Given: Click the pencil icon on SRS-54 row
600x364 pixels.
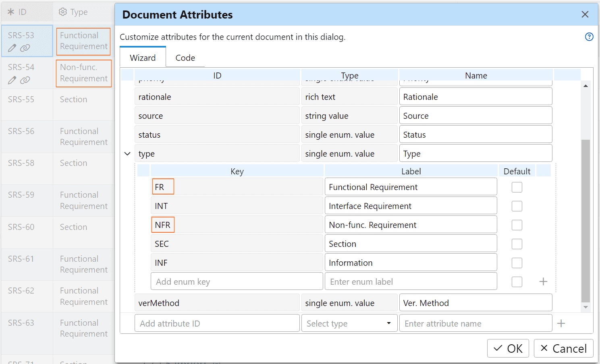Looking at the screenshot, I should pos(12,80).
